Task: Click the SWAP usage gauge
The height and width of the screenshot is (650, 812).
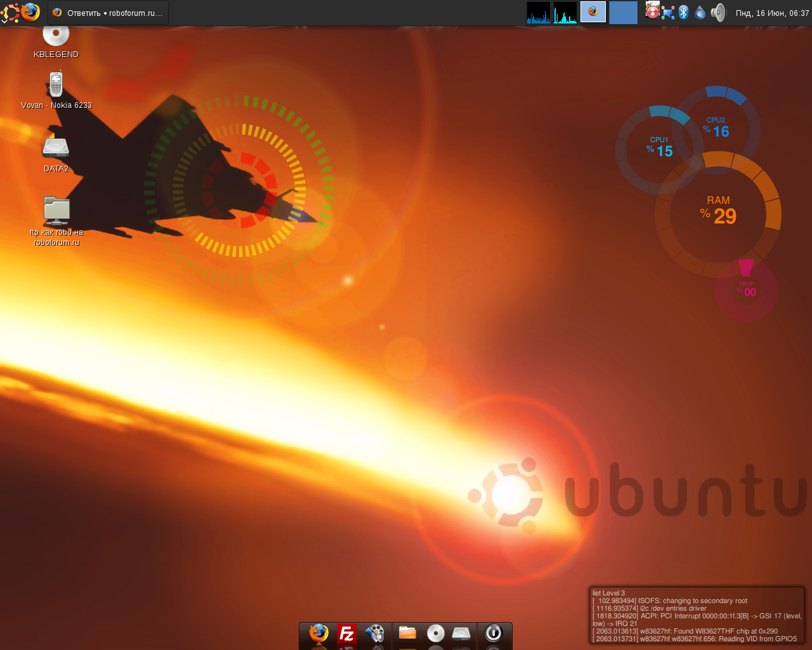Action: tap(746, 289)
